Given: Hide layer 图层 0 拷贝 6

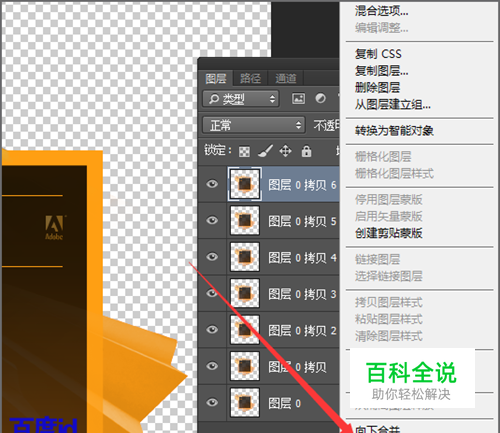Looking at the screenshot, I should point(212,184).
